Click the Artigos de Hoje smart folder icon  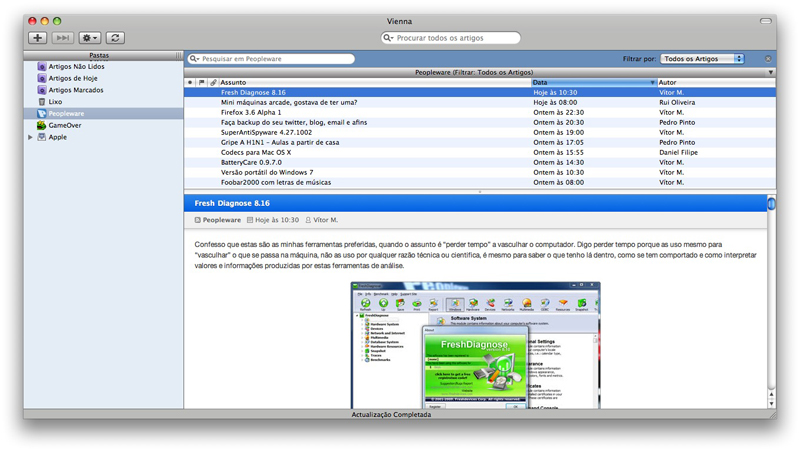point(42,78)
